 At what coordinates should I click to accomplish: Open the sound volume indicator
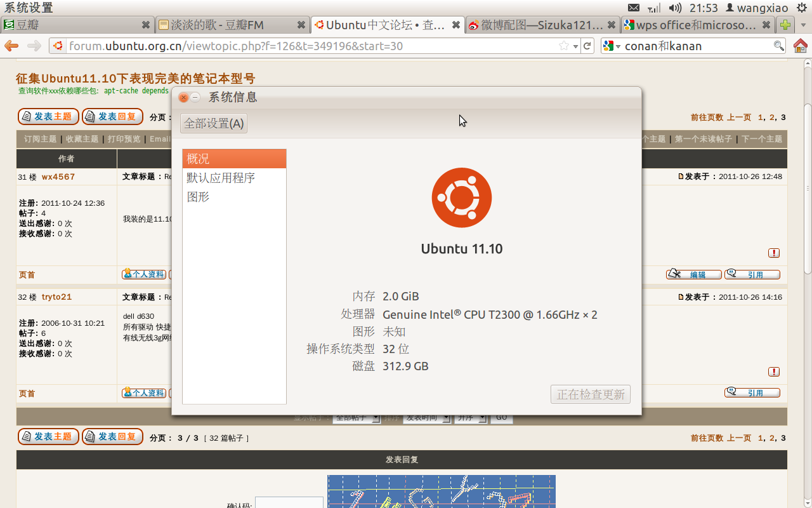click(675, 8)
